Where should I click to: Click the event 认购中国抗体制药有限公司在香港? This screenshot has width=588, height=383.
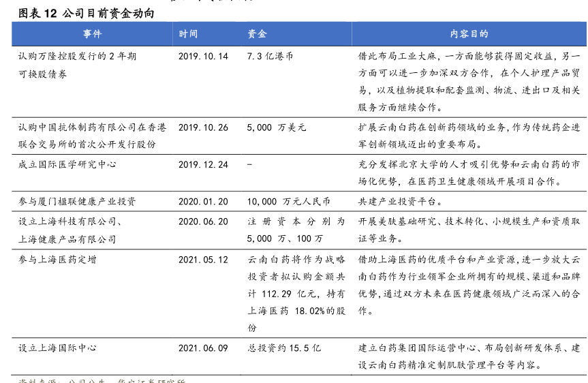(x=92, y=127)
